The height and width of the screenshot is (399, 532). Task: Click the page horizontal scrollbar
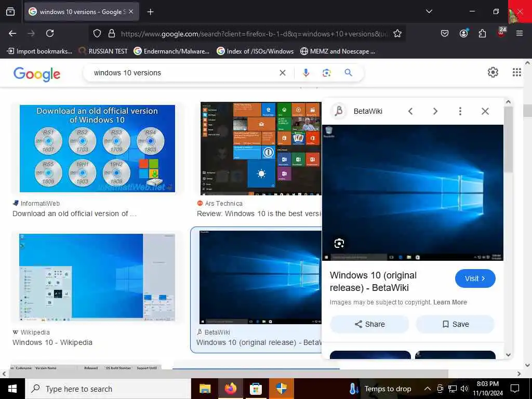tap(228, 374)
